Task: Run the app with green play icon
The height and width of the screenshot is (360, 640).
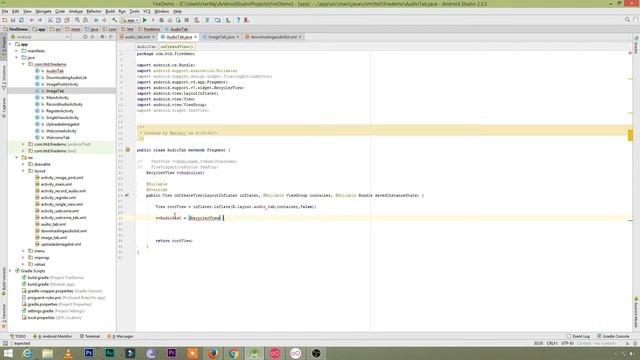Action: click(x=144, y=20)
